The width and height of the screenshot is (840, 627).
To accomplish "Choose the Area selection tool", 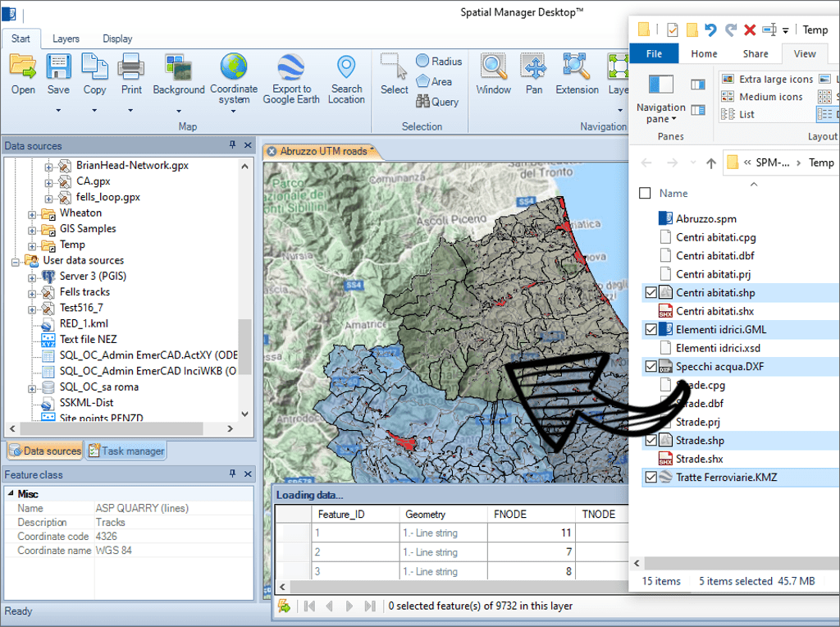I will pyautogui.click(x=434, y=81).
